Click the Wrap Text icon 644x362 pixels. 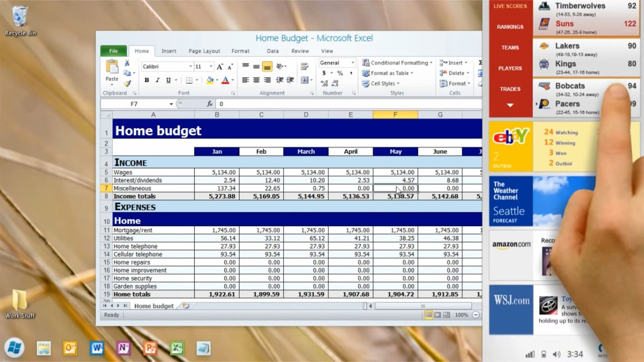click(x=305, y=67)
